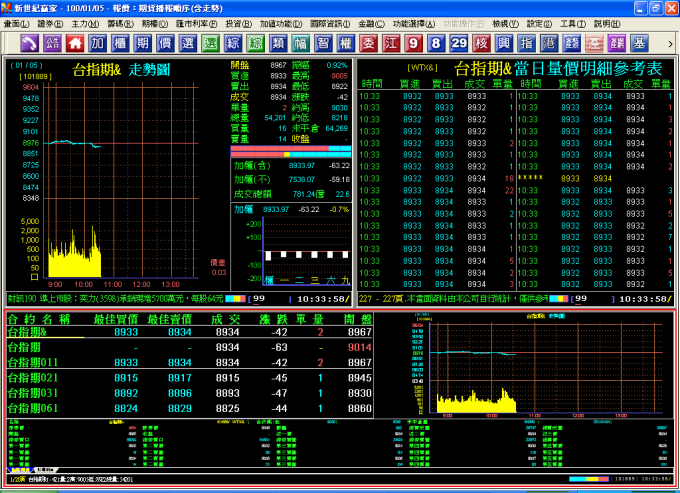Open the 檢視(V) menu
Screen dimensions: 680x493
pos(506,24)
